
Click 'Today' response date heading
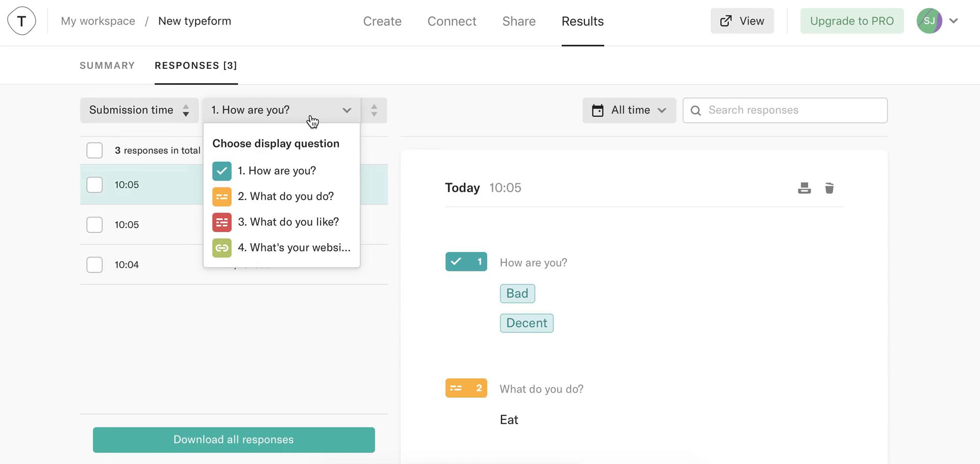[462, 188]
